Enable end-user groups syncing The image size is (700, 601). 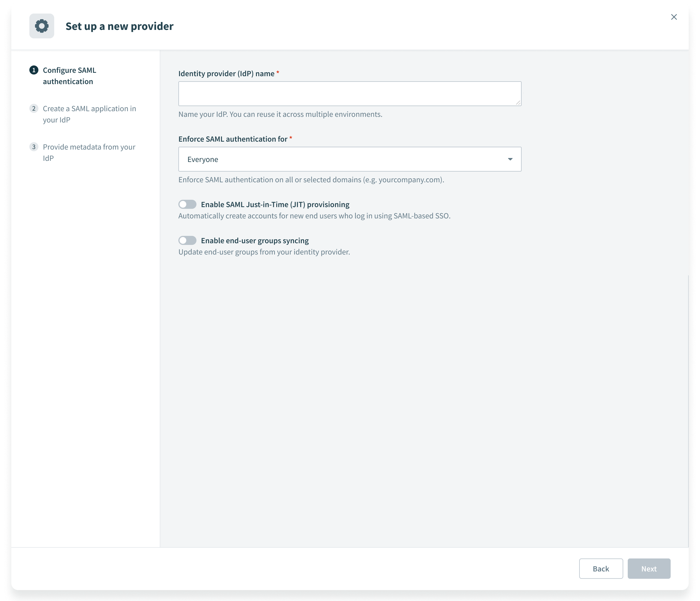(x=187, y=240)
